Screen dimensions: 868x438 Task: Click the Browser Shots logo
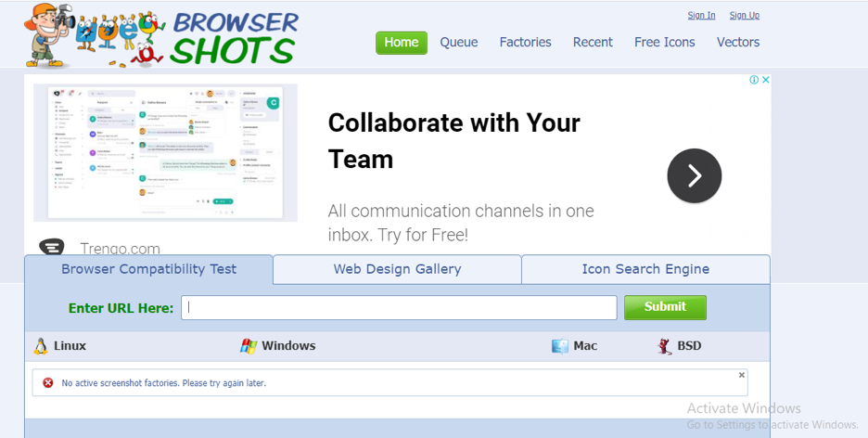[x=161, y=35]
